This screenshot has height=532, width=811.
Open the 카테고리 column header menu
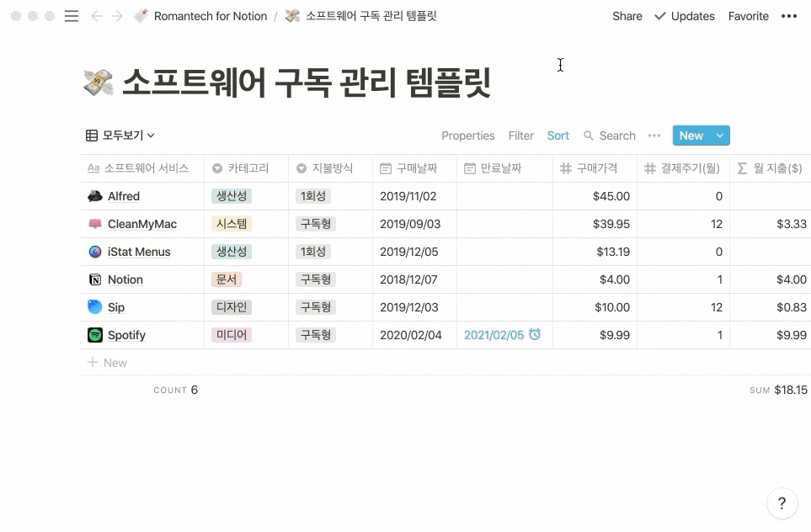point(246,168)
